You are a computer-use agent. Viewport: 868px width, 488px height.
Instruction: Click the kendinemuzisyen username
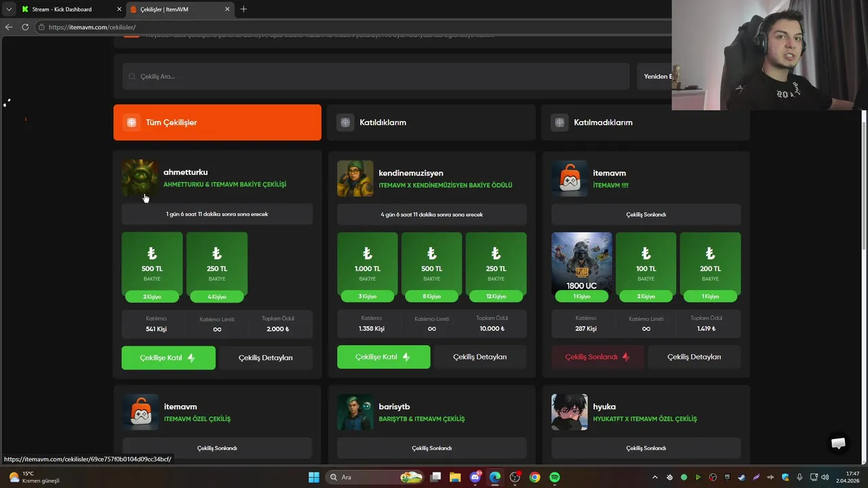(x=411, y=173)
